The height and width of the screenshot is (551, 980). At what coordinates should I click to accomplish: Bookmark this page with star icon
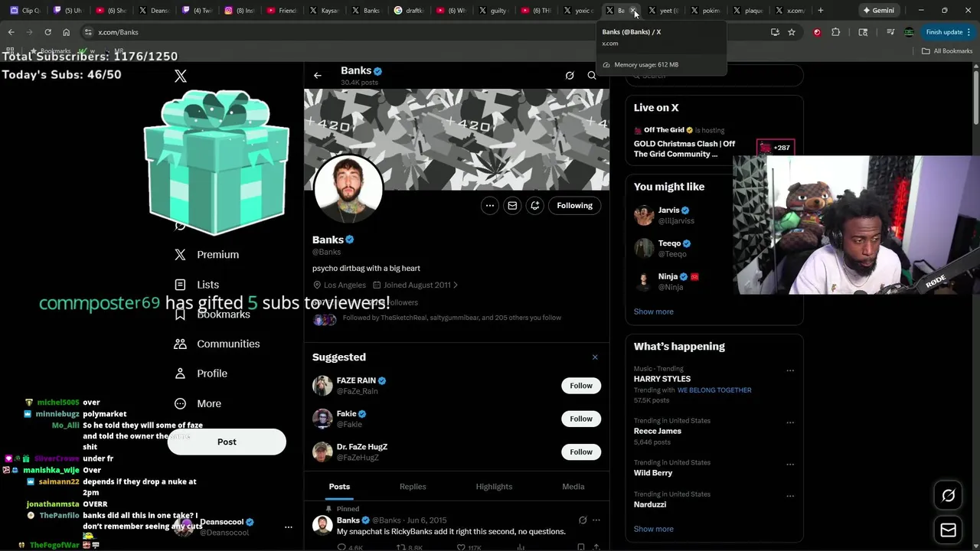point(792,32)
